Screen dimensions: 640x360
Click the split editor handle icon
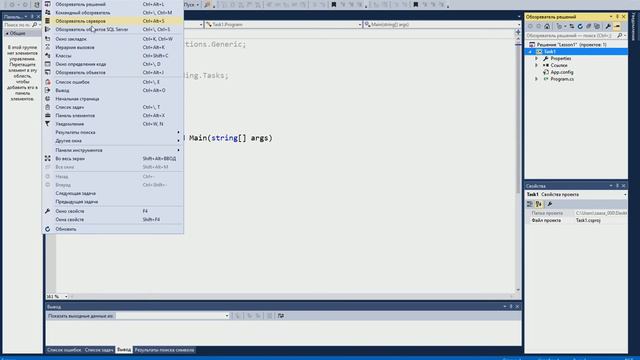coord(518,31)
